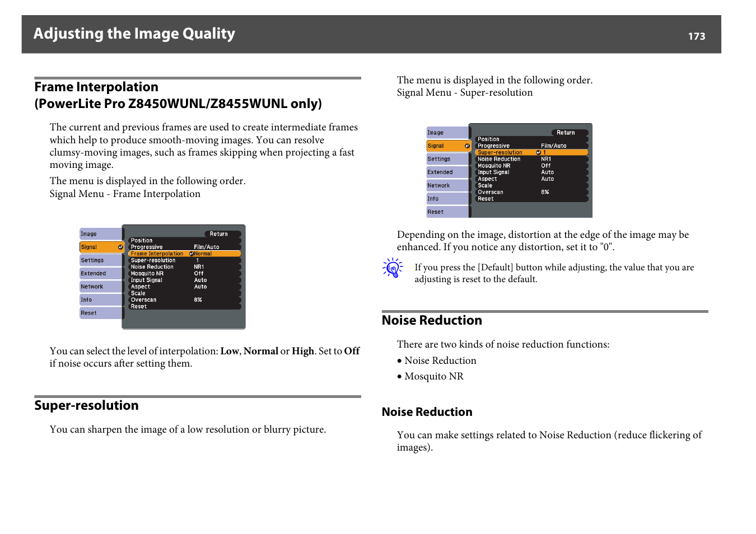Image resolution: width=756 pixels, height=534 pixels.
Task: Open Extended tab in the right menu screenshot
Action: pos(447,172)
